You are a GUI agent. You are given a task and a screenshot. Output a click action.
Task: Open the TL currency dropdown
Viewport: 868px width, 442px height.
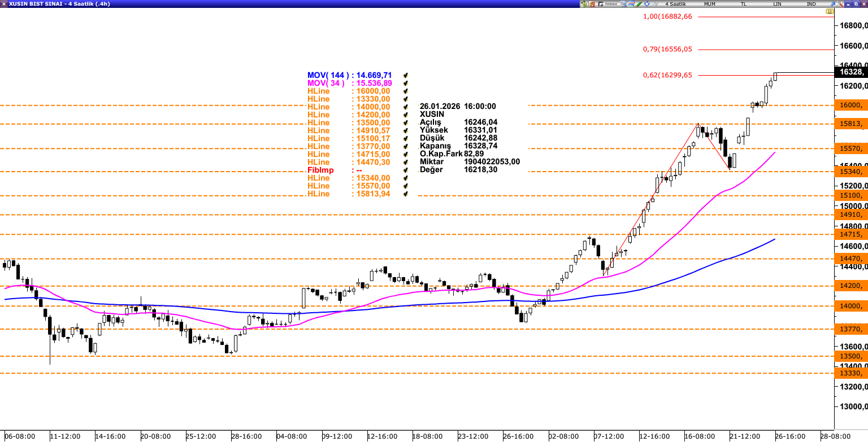coord(744,4)
